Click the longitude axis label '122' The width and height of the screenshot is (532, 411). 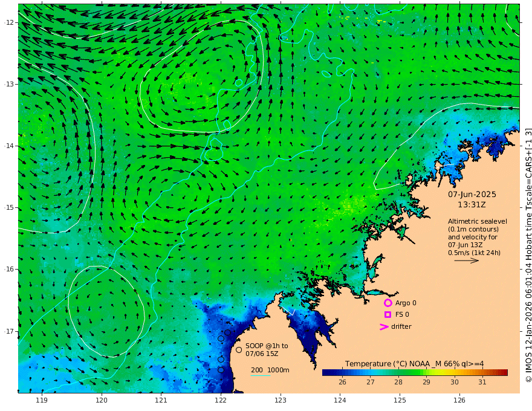pos(221,400)
